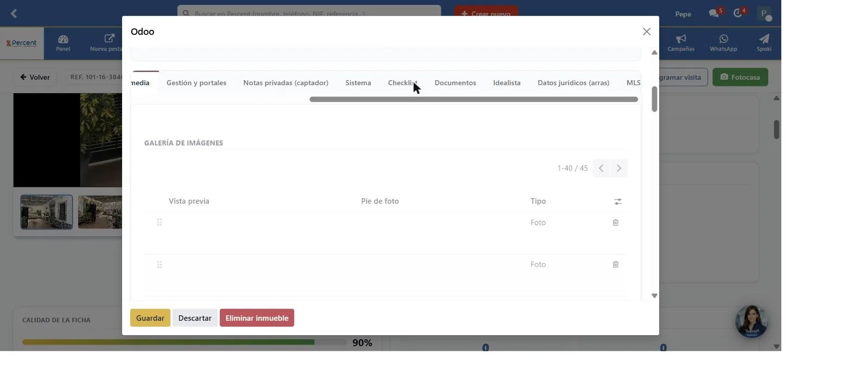Viewport: 868px width, 390px height.
Task: Open column settings icon in gallery table
Action: (617, 201)
